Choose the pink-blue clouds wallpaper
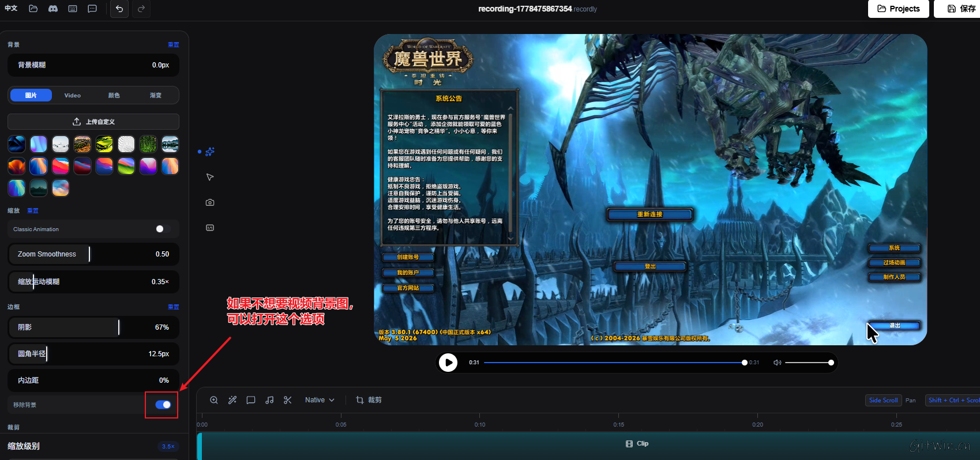The image size is (980, 460). pyautogui.click(x=61, y=188)
